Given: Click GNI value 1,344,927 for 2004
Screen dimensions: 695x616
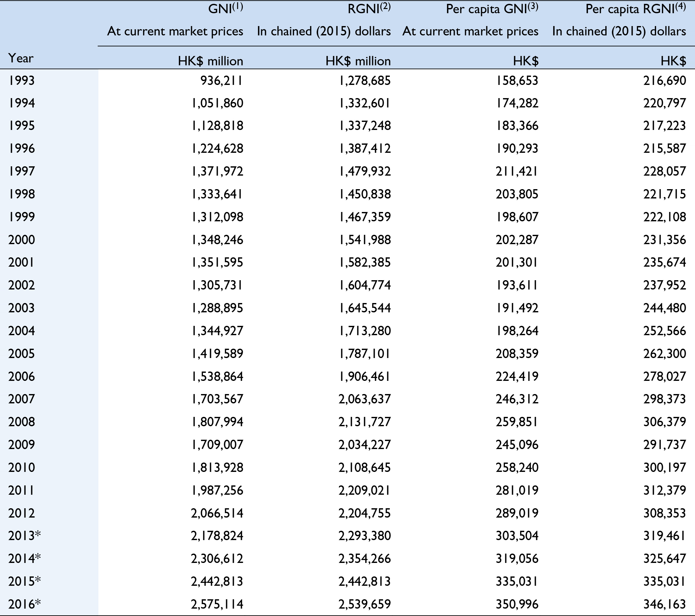Looking at the screenshot, I should pyautogui.click(x=217, y=331).
